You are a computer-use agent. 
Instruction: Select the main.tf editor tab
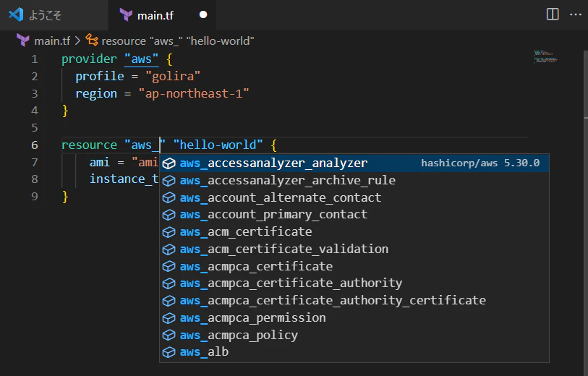(x=162, y=15)
